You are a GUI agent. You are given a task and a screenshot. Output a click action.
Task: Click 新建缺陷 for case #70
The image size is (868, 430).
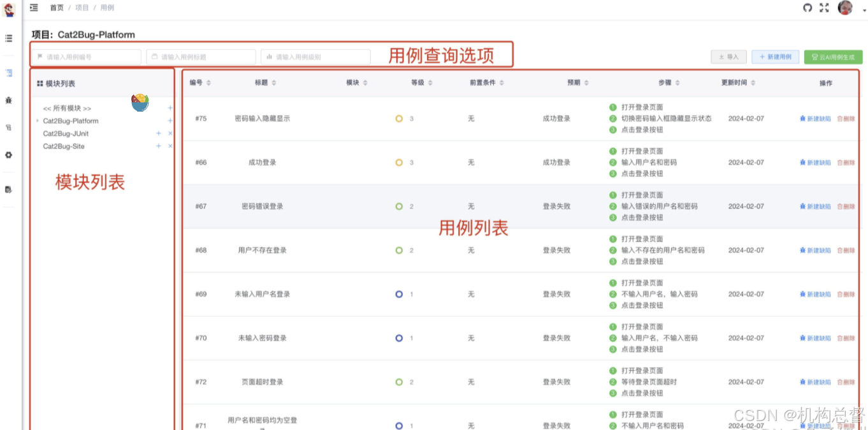tap(815, 338)
